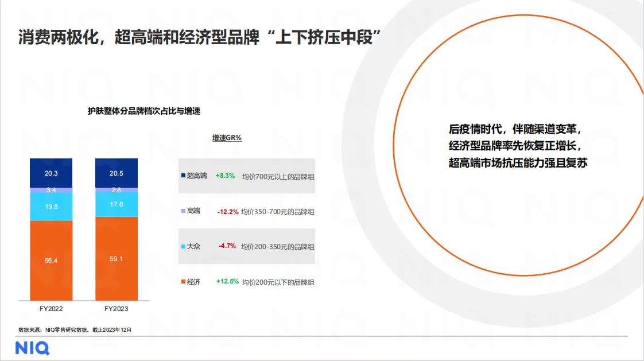Click the NIQ logo at bottom left
This screenshot has width=644, height=361.
coord(33,348)
